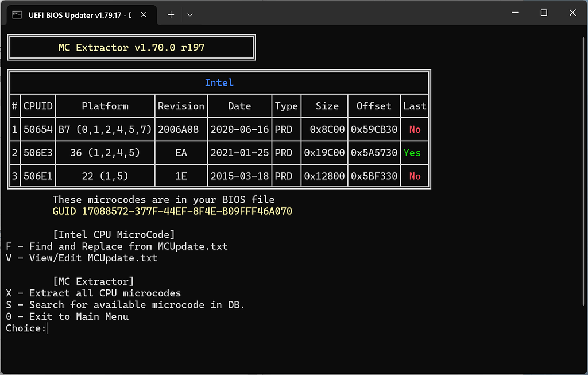Click the View/Edit MCUpdate.txt option
This screenshot has height=375, width=588.
82,258
